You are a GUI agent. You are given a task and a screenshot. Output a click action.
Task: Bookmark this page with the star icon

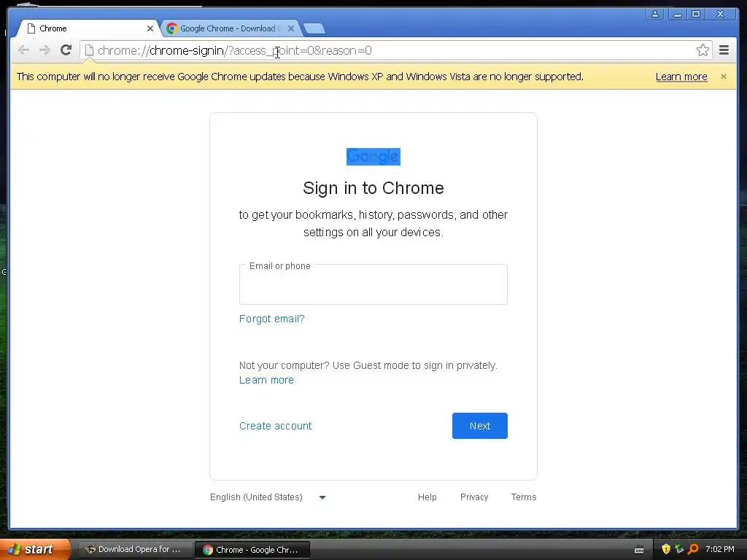703,50
